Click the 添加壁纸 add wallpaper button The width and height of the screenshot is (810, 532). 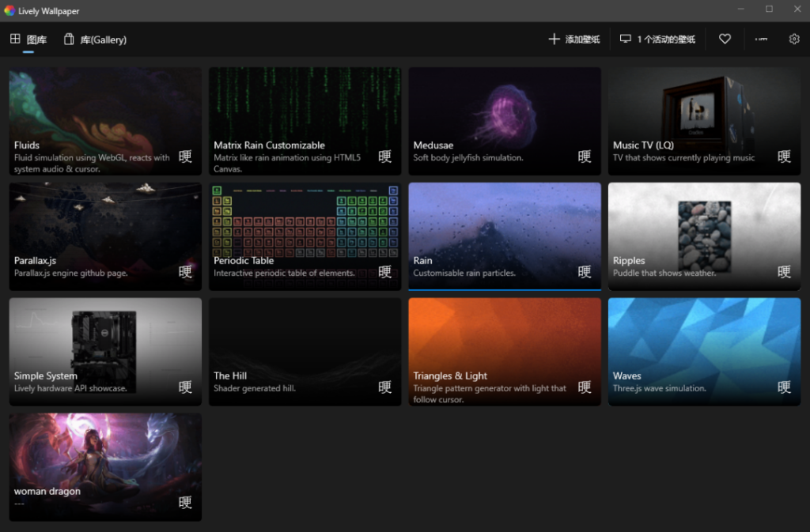click(x=574, y=40)
